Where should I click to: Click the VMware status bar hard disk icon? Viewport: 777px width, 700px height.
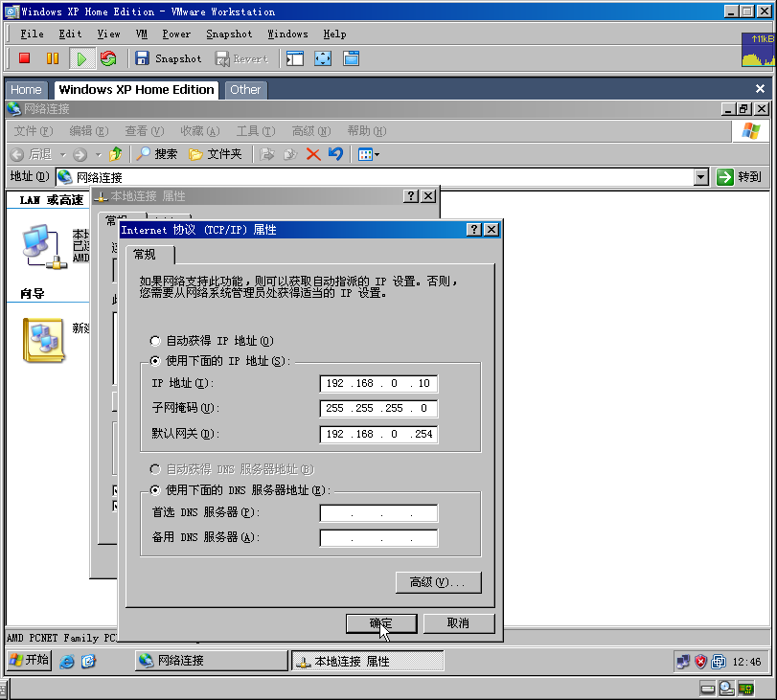tap(708, 689)
